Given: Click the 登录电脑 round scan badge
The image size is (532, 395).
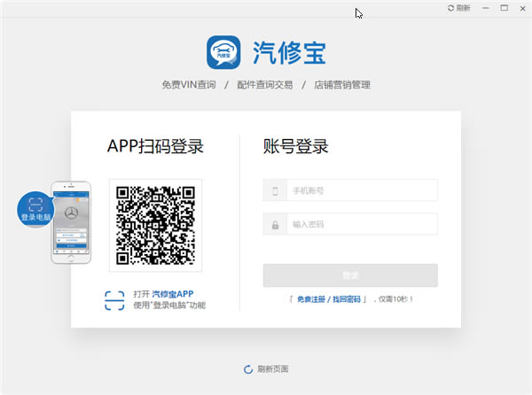Looking at the screenshot, I should pos(35,210).
